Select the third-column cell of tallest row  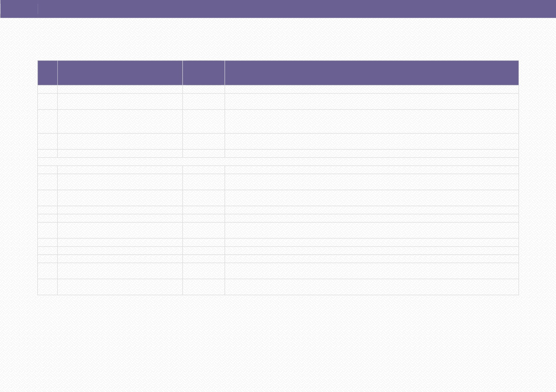[x=204, y=121]
